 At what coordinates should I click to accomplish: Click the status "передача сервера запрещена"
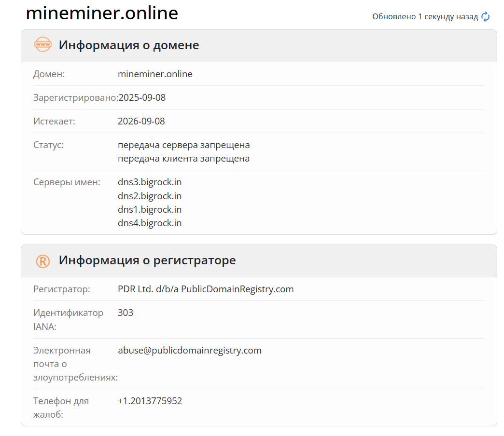[x=183, y=145]
